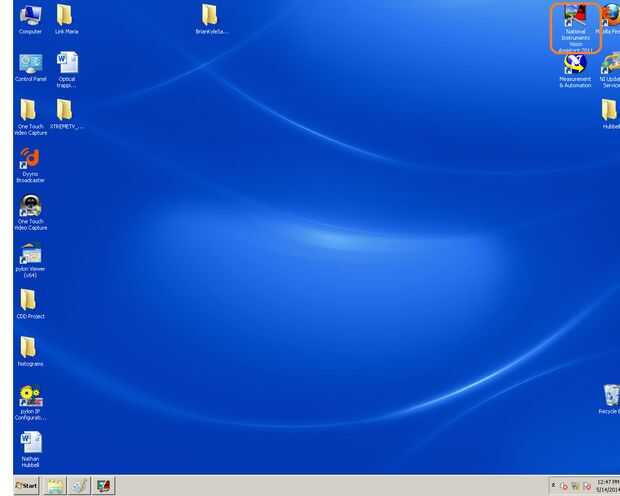Click the Start button
Screen dimensions: 620x496
(x=26, y=485)
